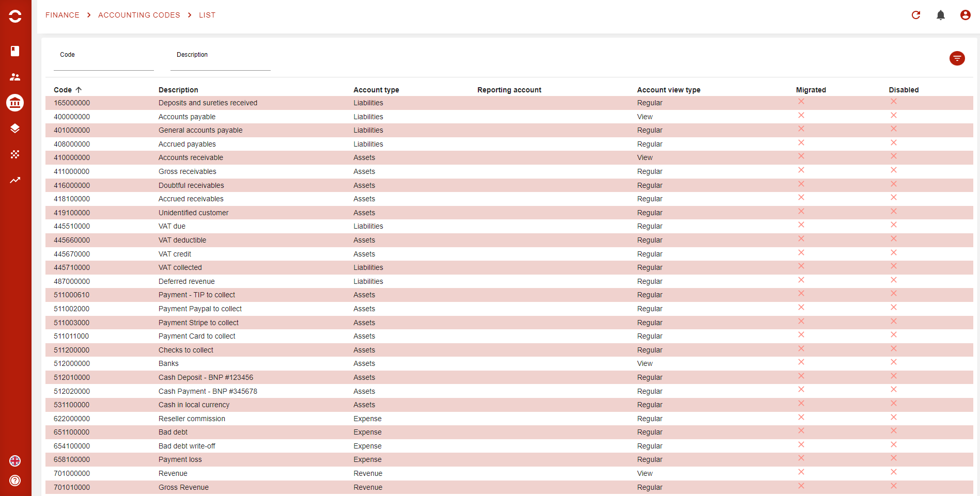
Task: Click the FINANCE breadcrumb
Action: (x=62, y=15)
